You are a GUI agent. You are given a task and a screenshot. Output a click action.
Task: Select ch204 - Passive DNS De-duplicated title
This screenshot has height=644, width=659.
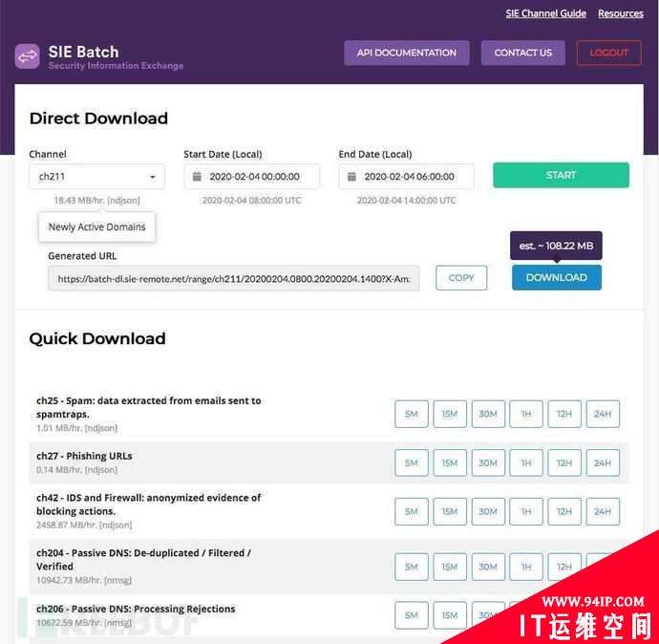point(143,560)
